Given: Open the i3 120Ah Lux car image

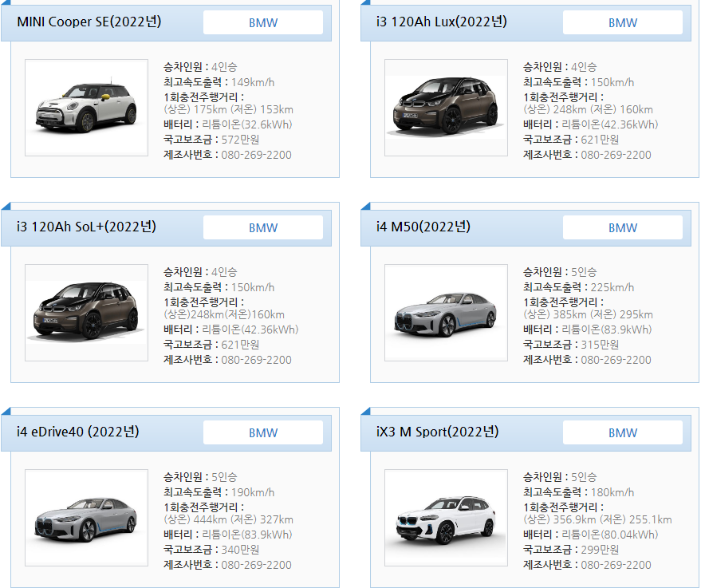Looking at the screenshot, I should click(446, 108).
